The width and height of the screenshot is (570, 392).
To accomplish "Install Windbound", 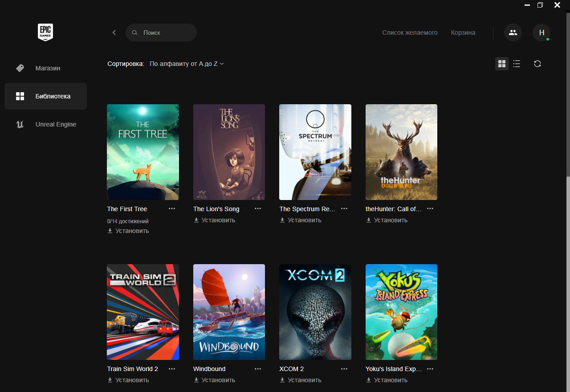I will 214,380.
